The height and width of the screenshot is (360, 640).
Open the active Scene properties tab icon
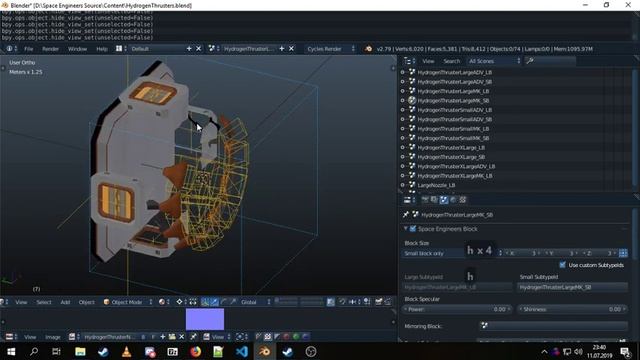(444, 200)
